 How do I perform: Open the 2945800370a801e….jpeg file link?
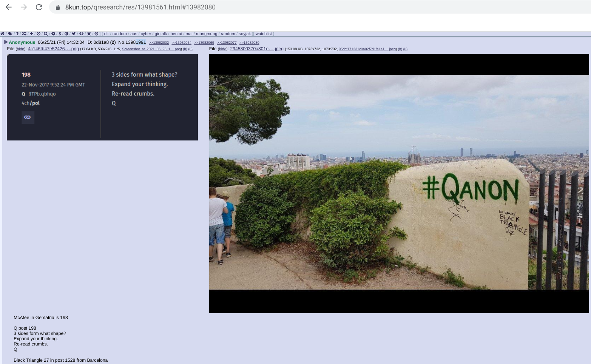[x=257, y=49]
